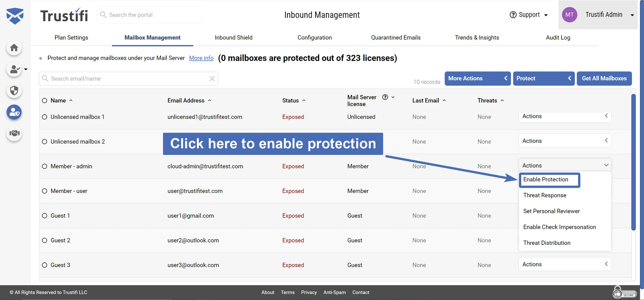Select the Guest 1 mailbox radio button
Image resolution: width=644 pixels, height=300 pixels.
45,216
